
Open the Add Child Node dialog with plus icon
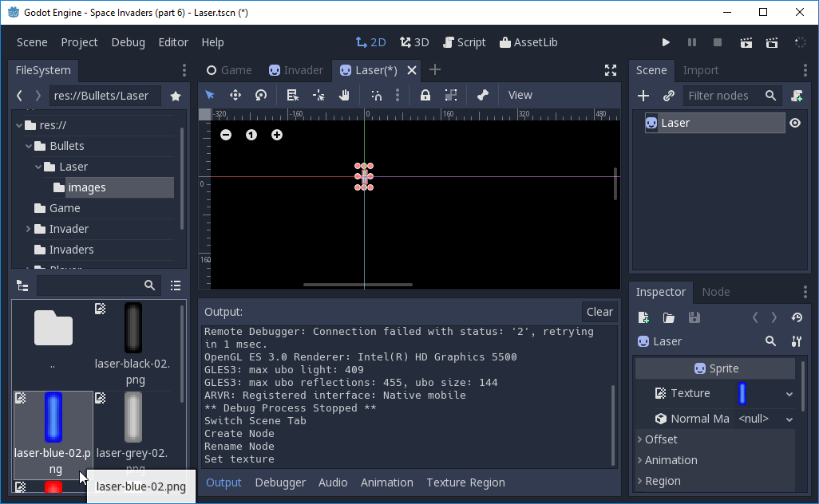[643, 95]
